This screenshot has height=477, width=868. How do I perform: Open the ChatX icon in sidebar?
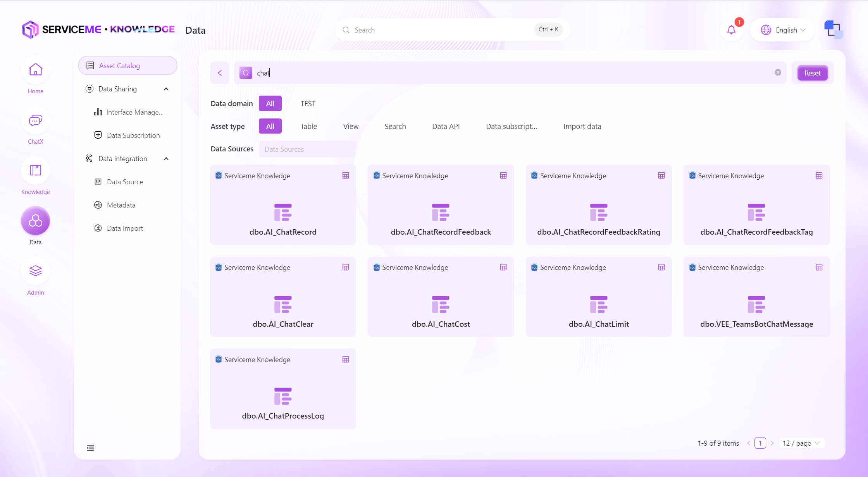[35, 120]
